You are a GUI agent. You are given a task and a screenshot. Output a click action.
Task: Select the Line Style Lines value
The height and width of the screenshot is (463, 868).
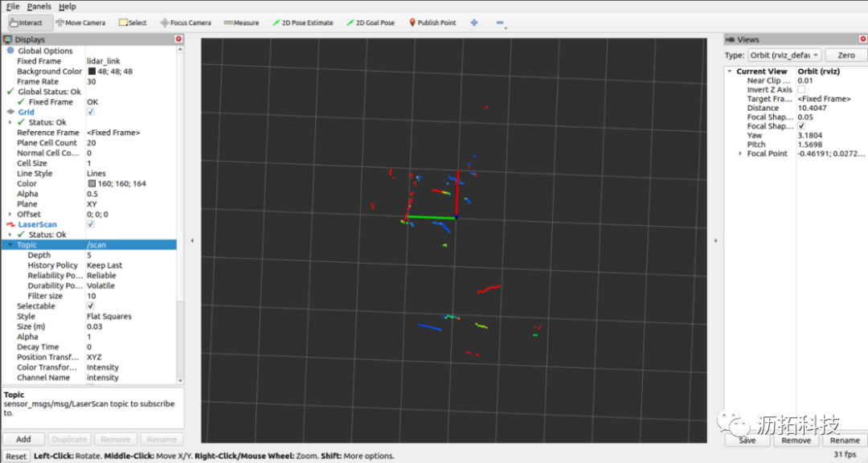96,174
